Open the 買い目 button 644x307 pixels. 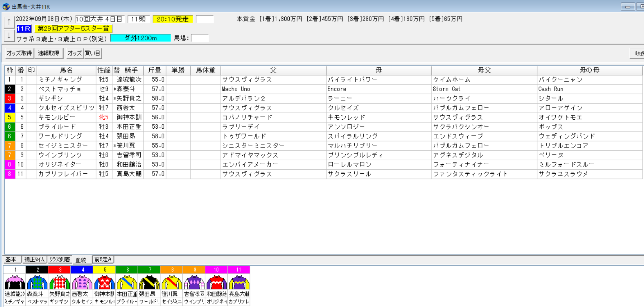point(93,53)
